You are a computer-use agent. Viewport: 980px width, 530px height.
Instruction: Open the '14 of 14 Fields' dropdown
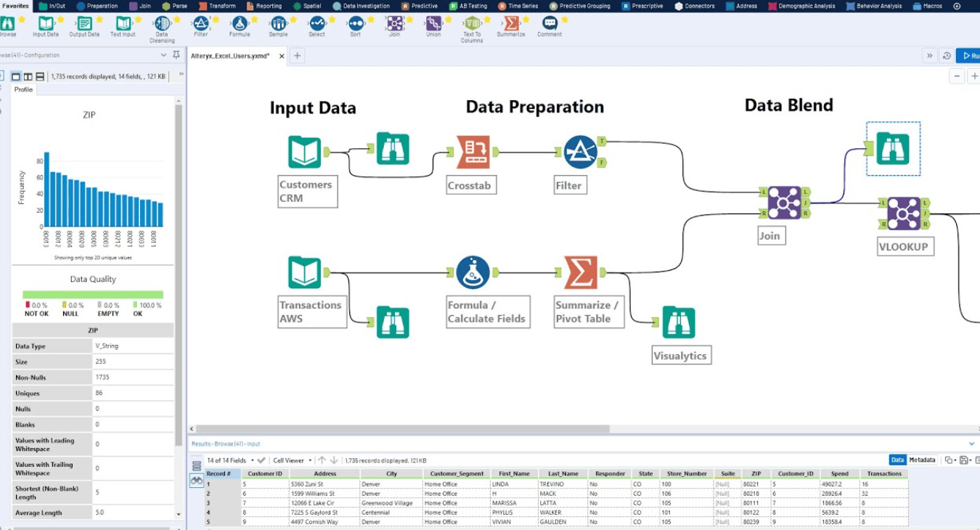tap(230, 460)
